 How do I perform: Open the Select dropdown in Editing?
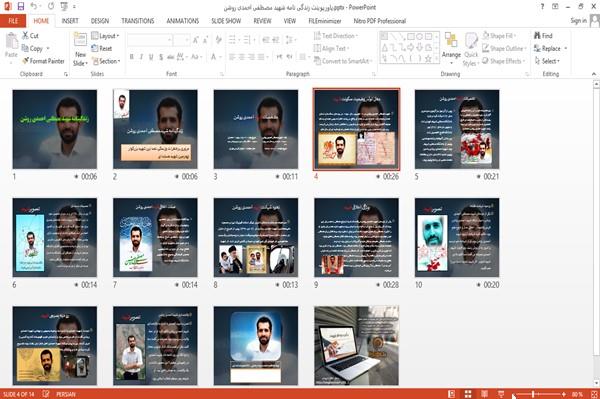(x=547, y=61)
